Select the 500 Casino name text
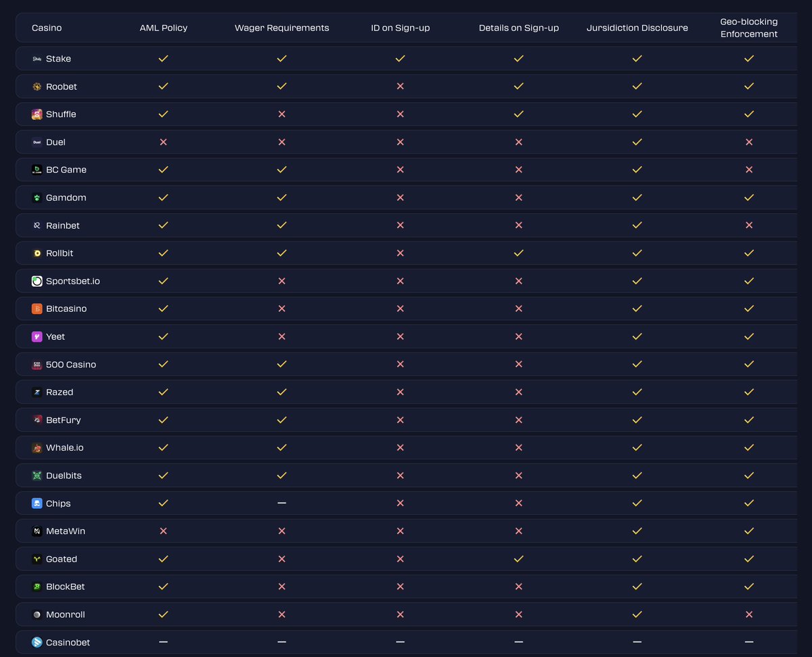 (71, 365)
